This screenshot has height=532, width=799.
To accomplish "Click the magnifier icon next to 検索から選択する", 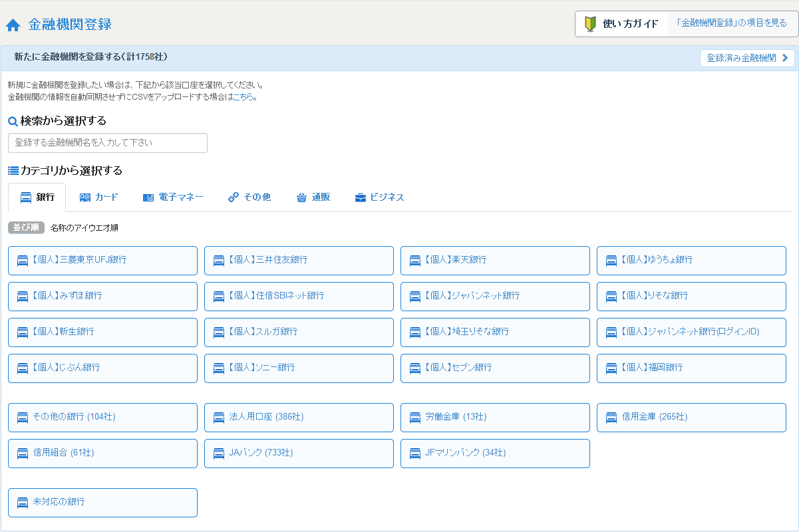I will [x=13, y=121].
